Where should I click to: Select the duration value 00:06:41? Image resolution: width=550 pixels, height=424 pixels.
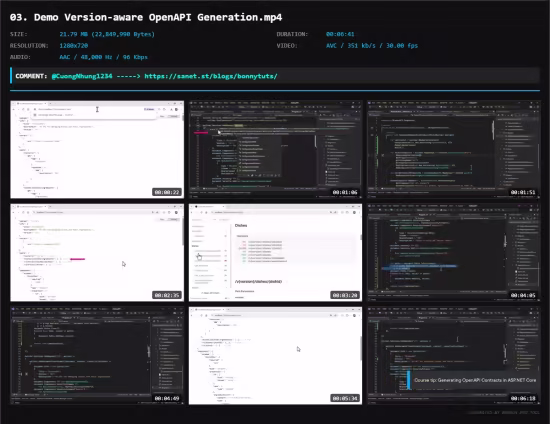tap(340, 34)
